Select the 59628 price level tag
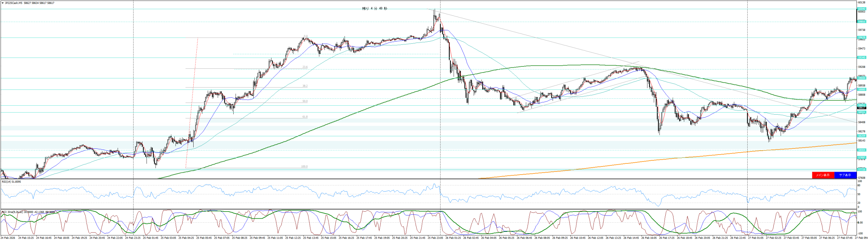This screenshot has height=241, width=868. [862, 38]
